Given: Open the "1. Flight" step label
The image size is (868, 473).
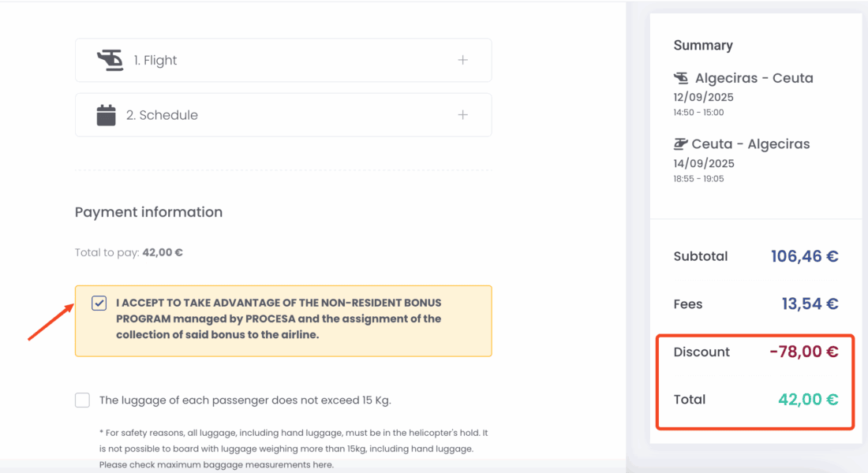Looking at the screenshot, I should 155,60.
